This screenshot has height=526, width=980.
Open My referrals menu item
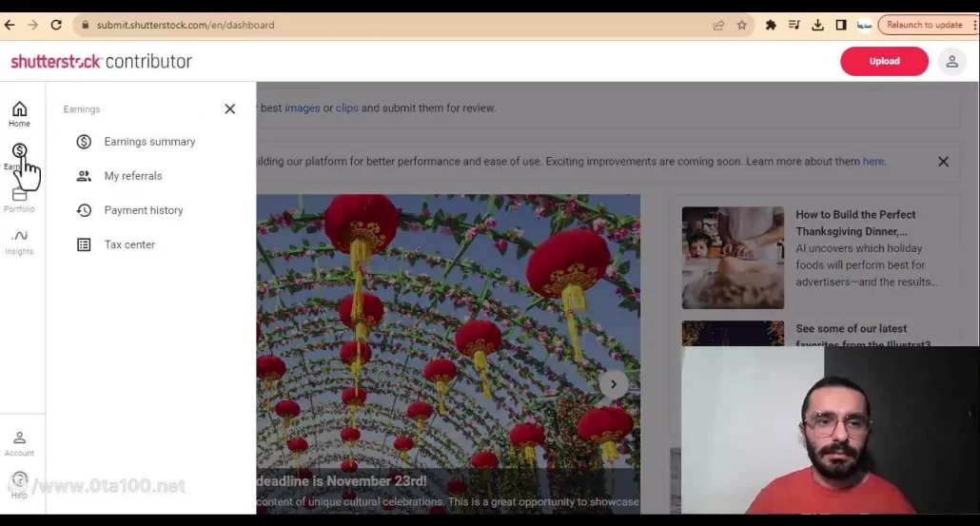tap(133, 176)
